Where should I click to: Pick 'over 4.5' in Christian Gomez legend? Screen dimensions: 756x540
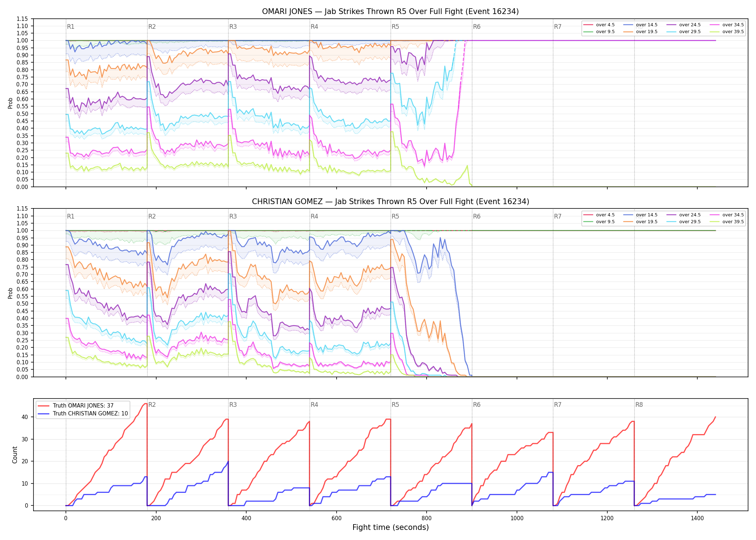tap(599, 215)
